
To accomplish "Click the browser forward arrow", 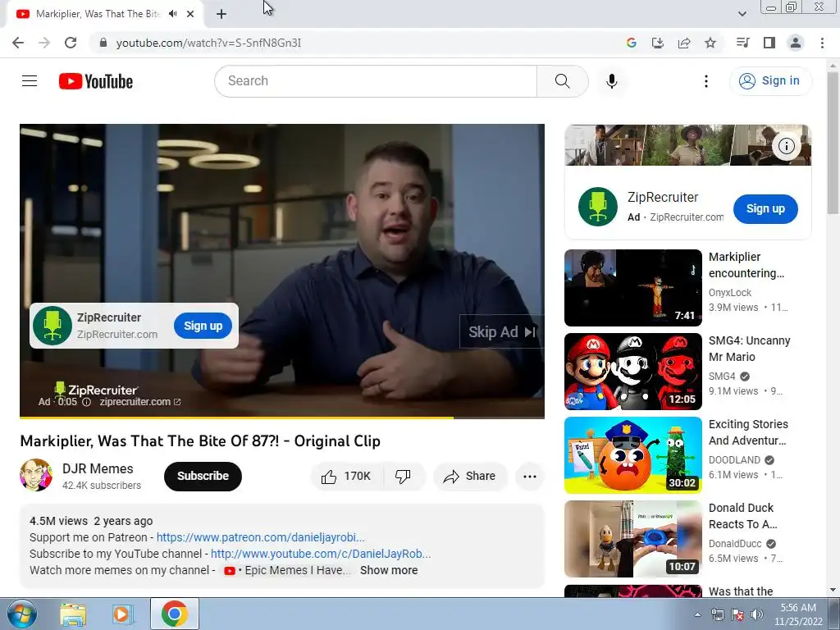I will pos(44,43).
